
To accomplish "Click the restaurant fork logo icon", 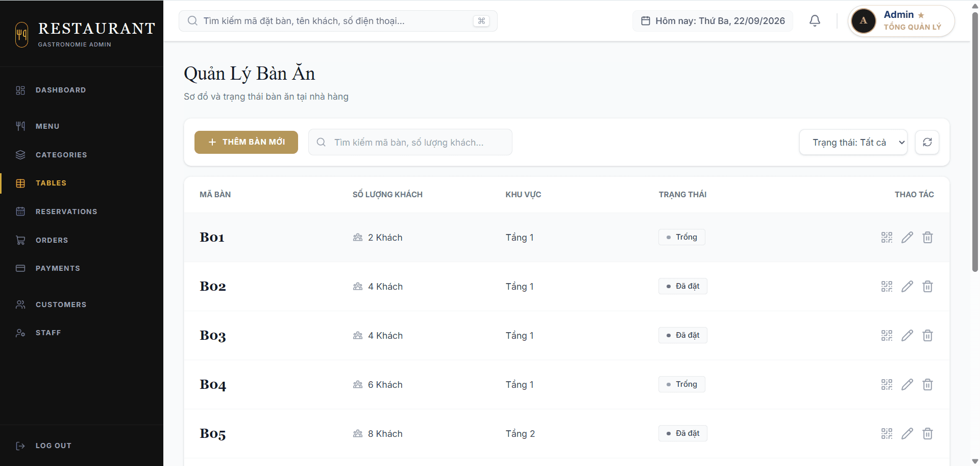I will [x=21, y=35].
